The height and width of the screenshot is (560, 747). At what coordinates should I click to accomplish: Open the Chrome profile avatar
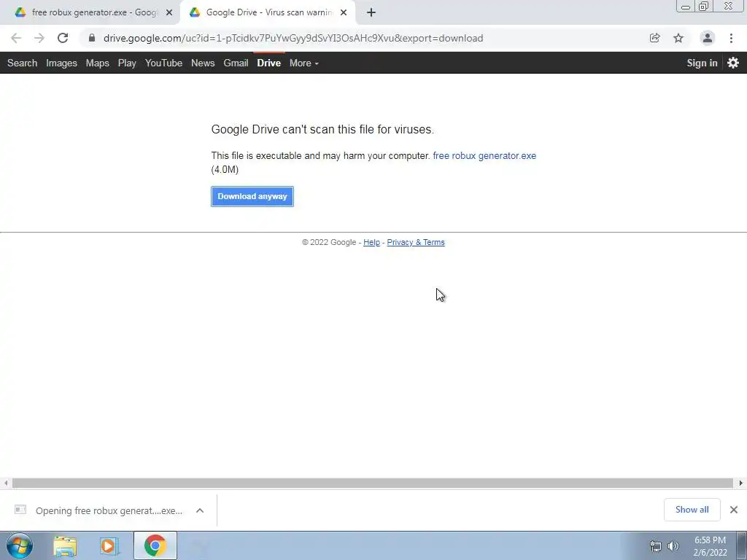click(708, 38)
